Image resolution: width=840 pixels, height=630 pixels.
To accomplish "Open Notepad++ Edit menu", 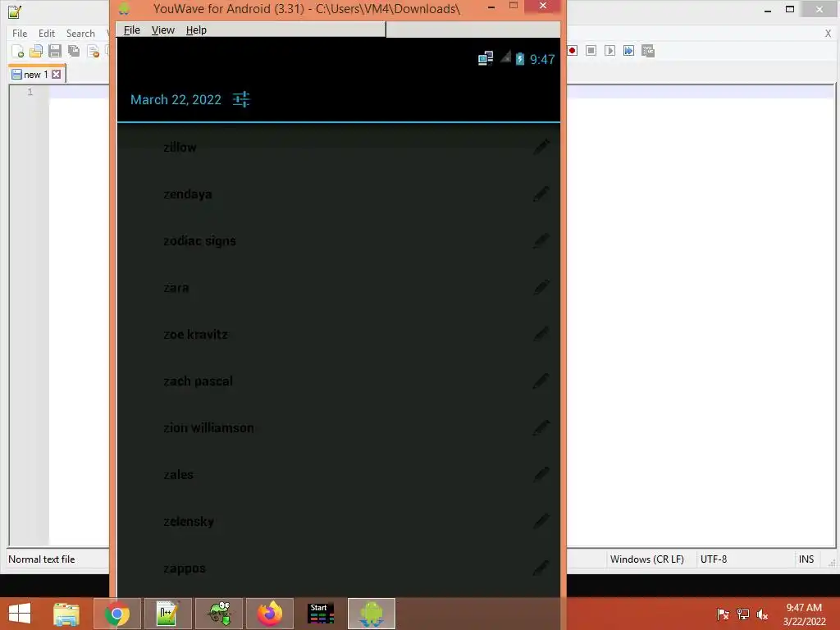I will tap(47, 33).
